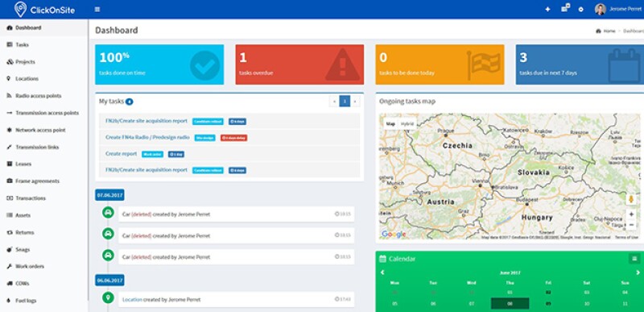Open the tasks to be done today card
The width and height of the screenshot is (644, 312).
tap(440, 64)
